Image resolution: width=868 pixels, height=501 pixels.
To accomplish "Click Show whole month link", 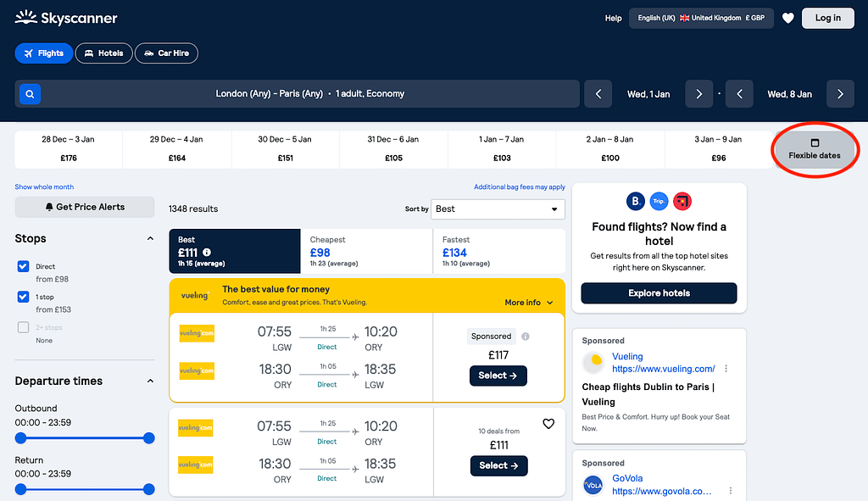I will (44, 187).
